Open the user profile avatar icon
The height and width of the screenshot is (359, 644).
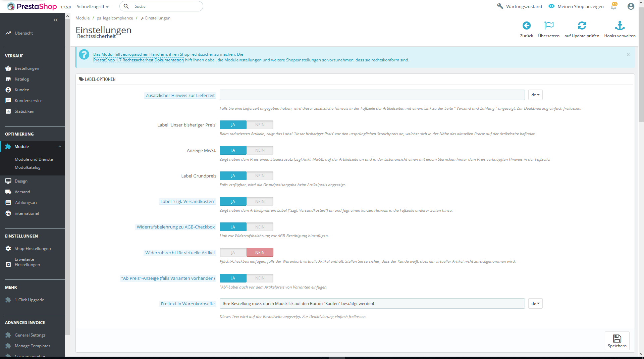631,6
